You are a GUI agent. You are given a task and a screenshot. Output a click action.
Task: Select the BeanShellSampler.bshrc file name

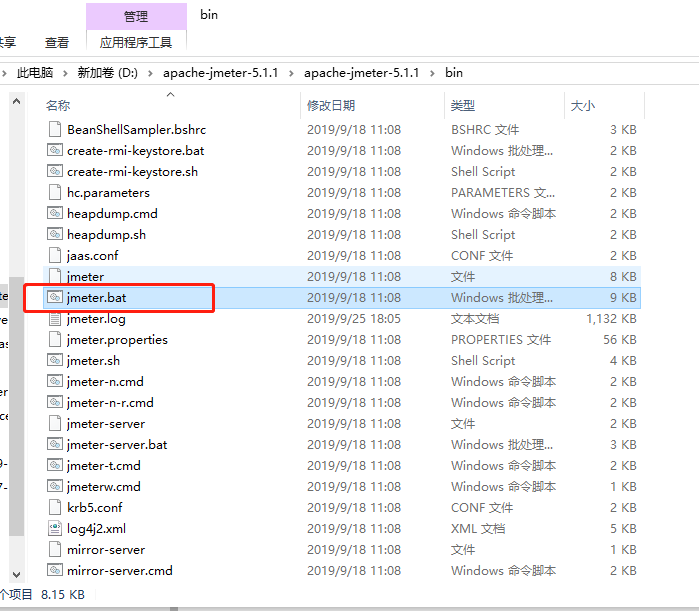137,130
